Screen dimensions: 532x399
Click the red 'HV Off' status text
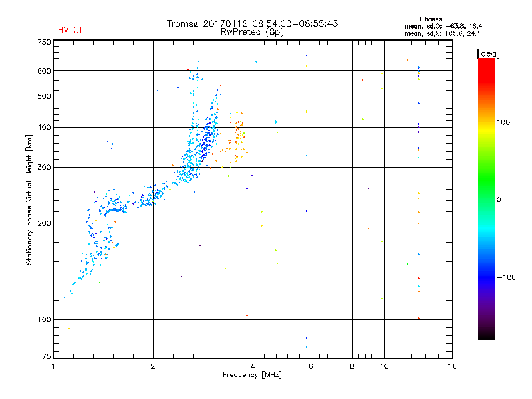click(72, 30)
